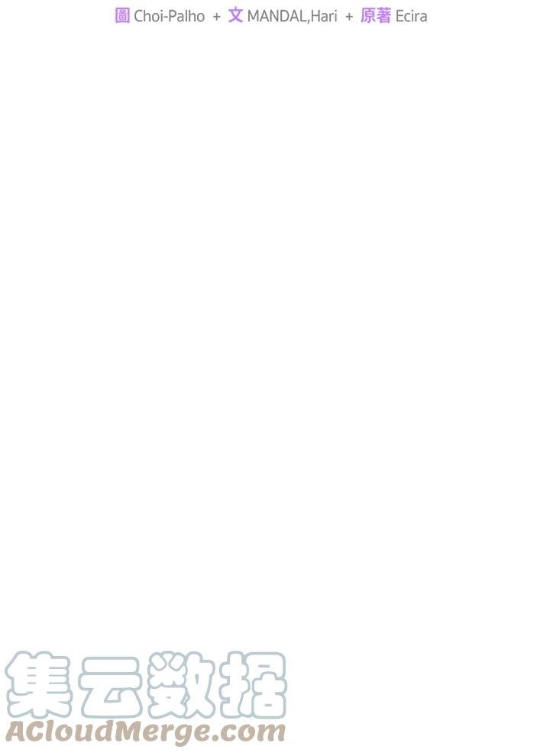Viewport: 550px width, 756px height.
Task: Click the purple 原 character
Action: (368, 15)
